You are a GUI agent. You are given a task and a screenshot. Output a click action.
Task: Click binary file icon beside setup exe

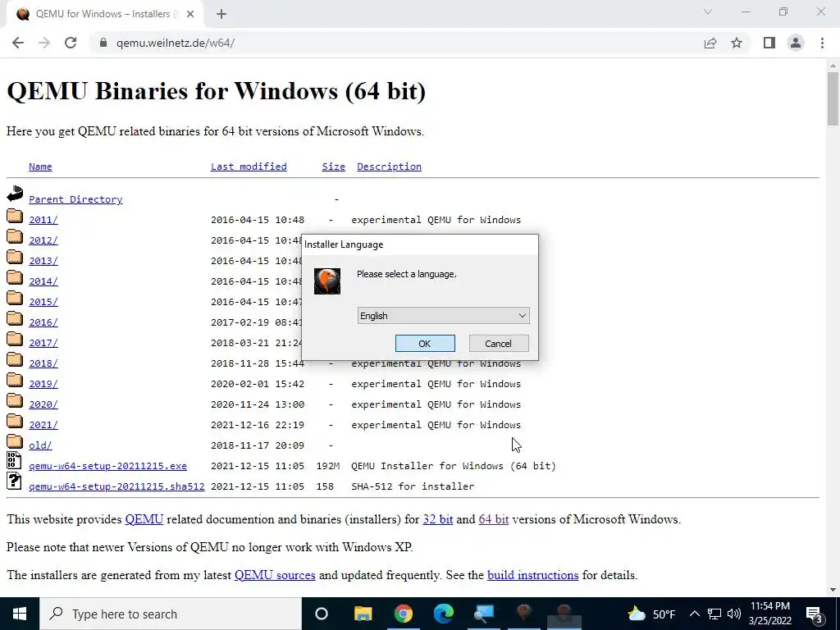pos(14,461)
